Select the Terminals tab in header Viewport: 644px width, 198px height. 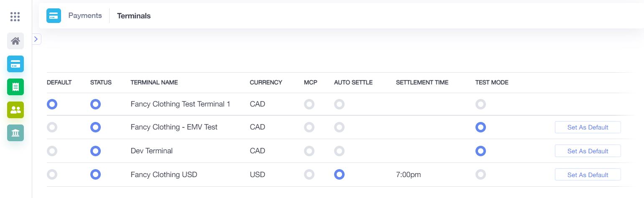point(134,16)
